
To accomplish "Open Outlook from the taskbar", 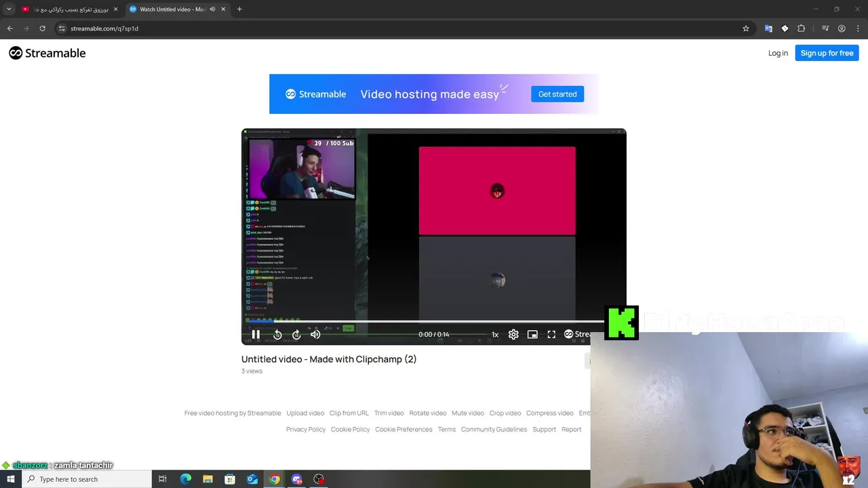I will 252,479.
